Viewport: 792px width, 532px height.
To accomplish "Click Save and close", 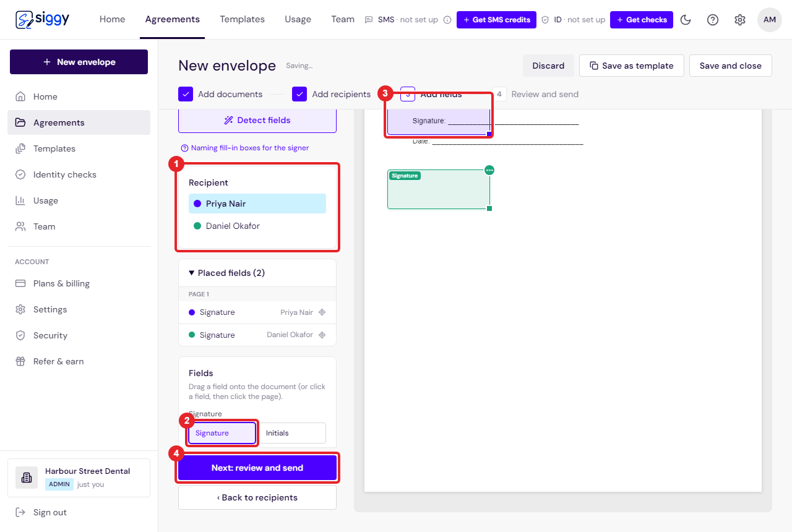I will coord(731,66).
